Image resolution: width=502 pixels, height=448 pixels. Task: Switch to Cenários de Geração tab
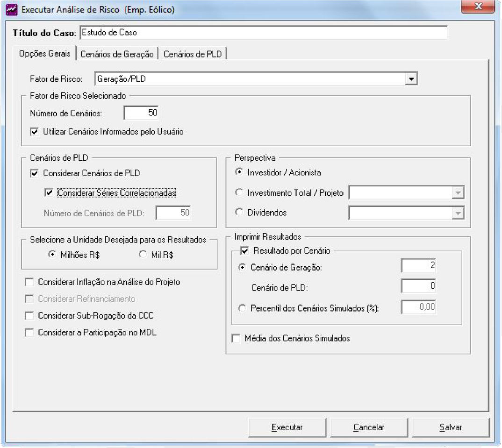pyautogui.click(x=117, y=54)
